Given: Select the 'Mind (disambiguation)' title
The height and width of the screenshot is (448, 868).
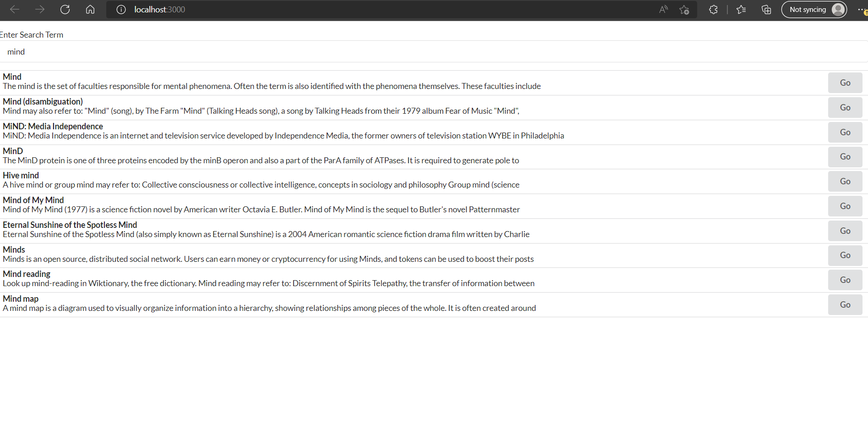Looking at the screenshot, I should pos(43,102).
